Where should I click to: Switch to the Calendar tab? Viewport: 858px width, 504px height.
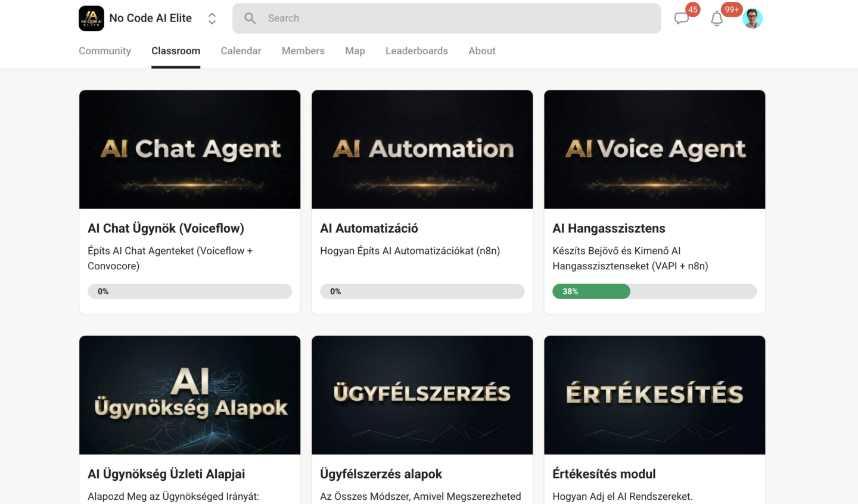click(x=241, y=51)
